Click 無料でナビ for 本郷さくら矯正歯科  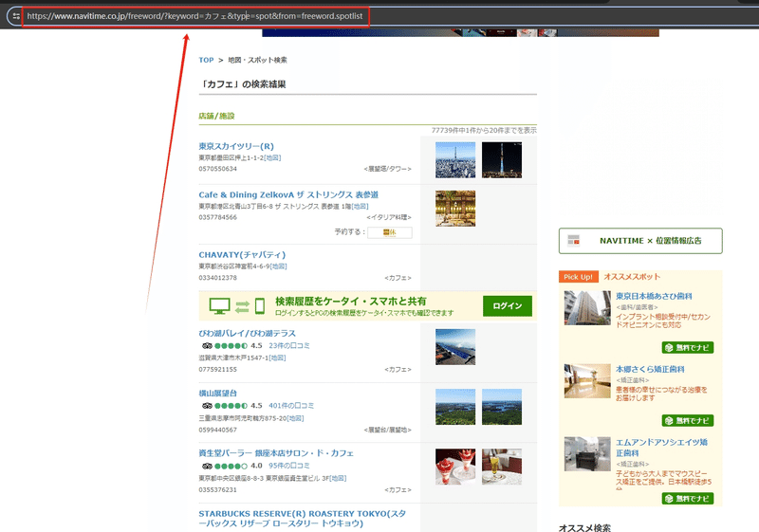pos(687,420)
